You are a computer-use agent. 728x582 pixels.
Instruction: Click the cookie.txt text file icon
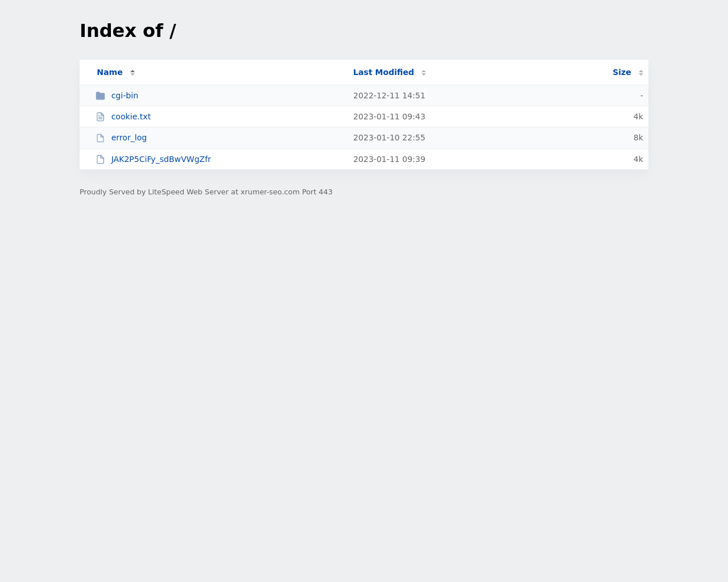101,117
